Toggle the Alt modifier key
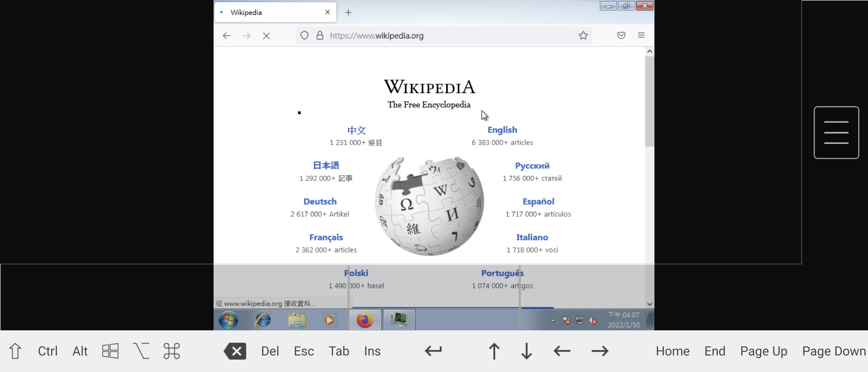Image resolution: width=868 pixels, height=372 pixels. coord(80,351)
